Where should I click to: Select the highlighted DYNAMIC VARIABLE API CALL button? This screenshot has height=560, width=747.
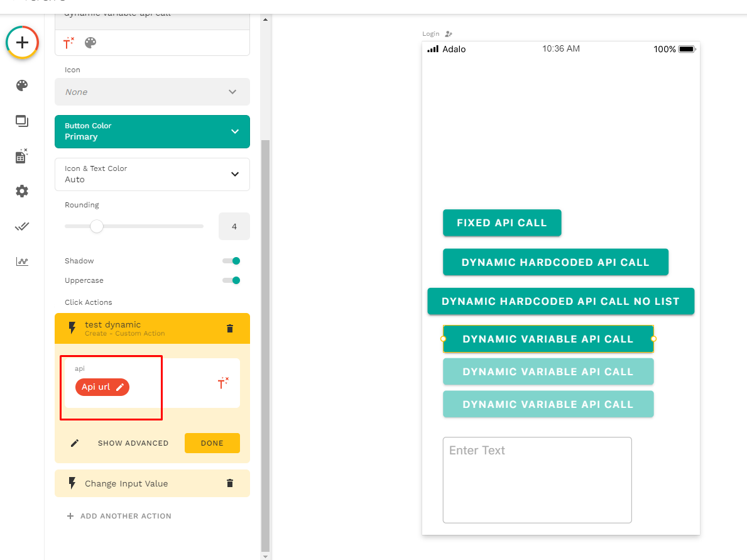(x=548, y=339)
